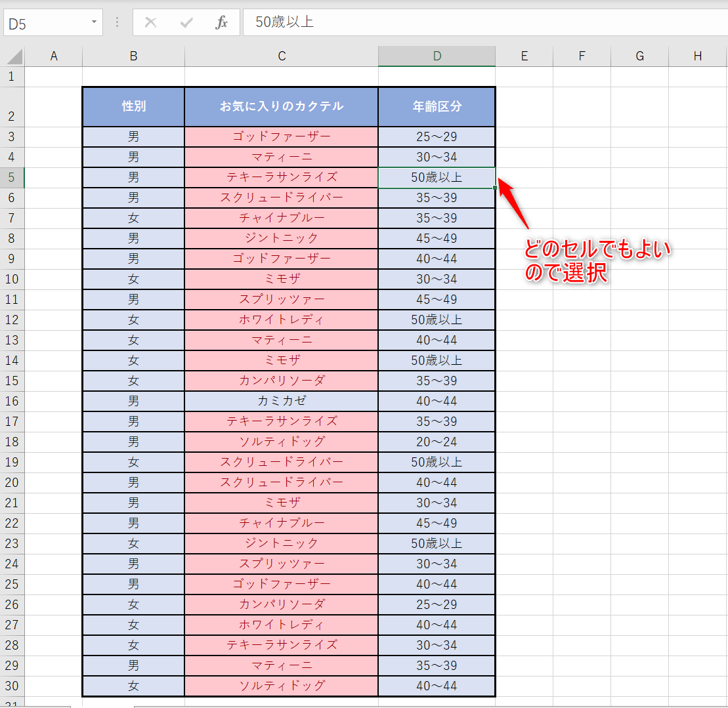Click the Enter checkmark icon in the formula bar
Image resolution: width=728 pixels, height=708 pixels.
[186, 22]
